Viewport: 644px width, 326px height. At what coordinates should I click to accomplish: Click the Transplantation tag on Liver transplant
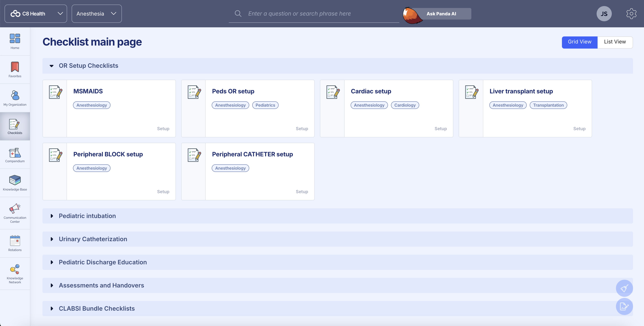pyautogui.click(x=548, y=105)
